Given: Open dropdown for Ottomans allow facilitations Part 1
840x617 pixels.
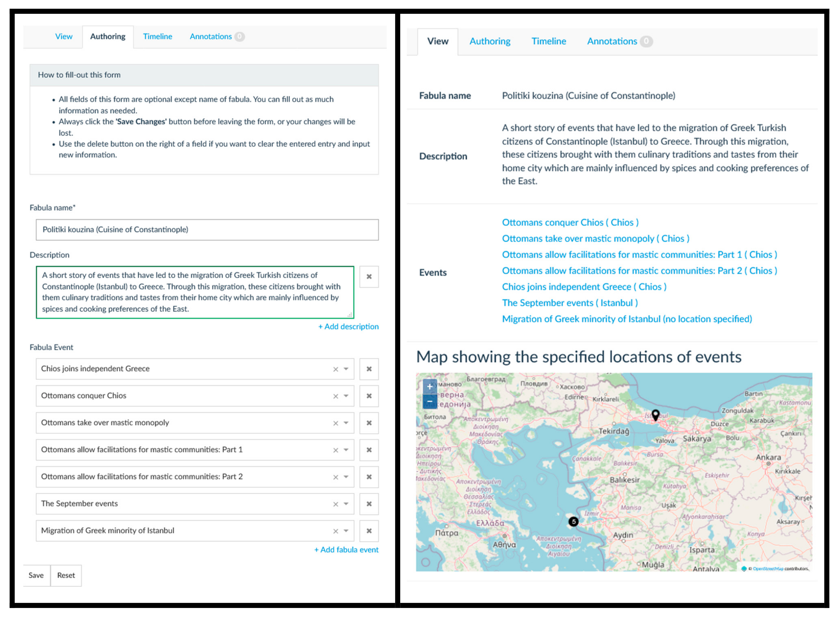Looking at the screenshot, I should point(347,450).
